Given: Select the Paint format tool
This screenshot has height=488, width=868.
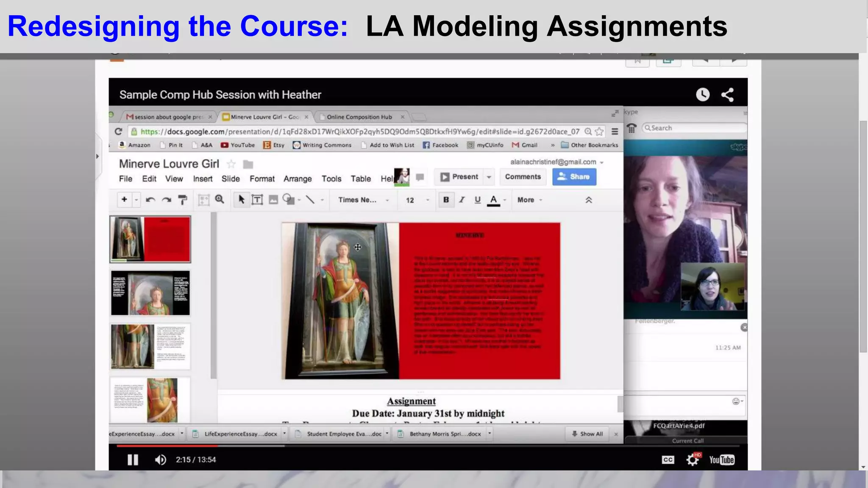Looking at the screenshot, I should click(x=183, y=200).
